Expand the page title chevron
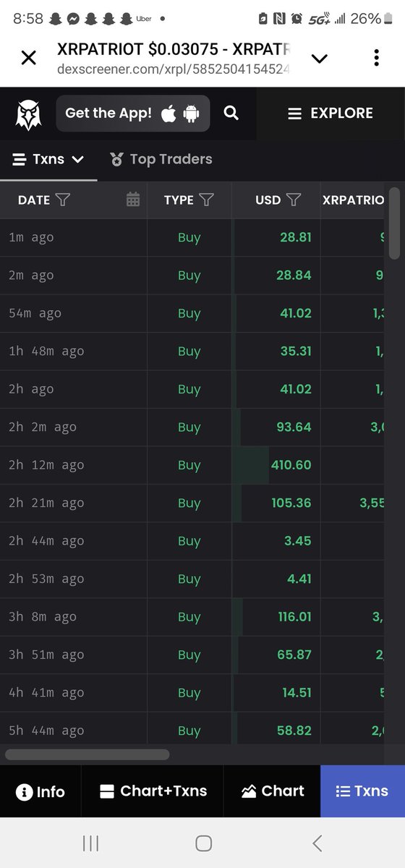 [x=319, y=58]
